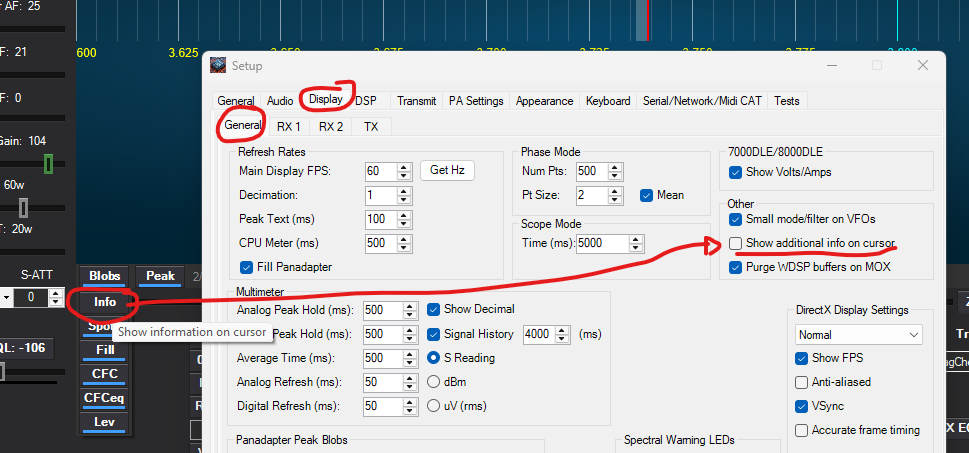Click the AF 25 volume slider
969x453 pixels.
tap(32, 28)
